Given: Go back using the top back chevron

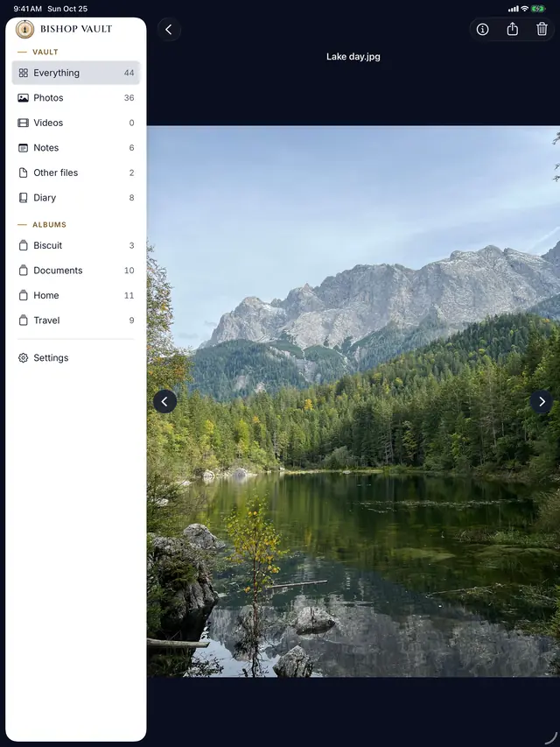Looking at the screenshot, I should pyautogui.click(x=169, y=30).
